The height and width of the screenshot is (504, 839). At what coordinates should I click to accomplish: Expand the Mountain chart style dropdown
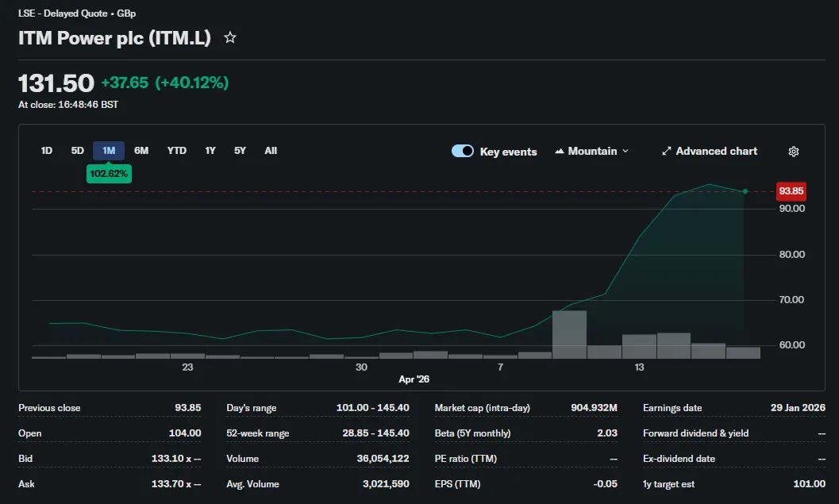[x=592, y=152]
